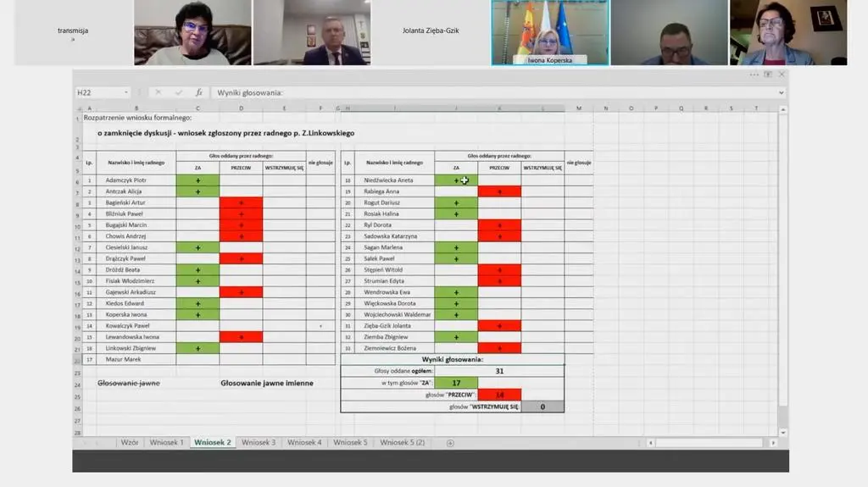
Task: Select column M header
Action: [579, 108]
